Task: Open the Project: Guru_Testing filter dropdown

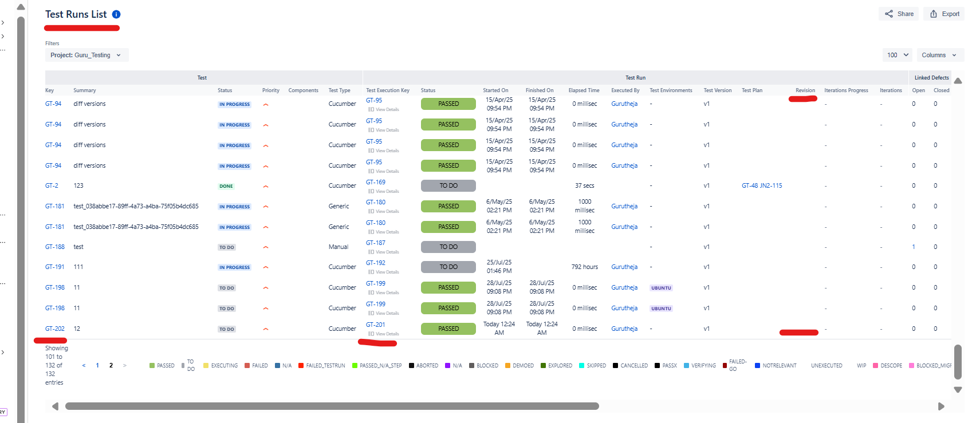Action: 86,55
